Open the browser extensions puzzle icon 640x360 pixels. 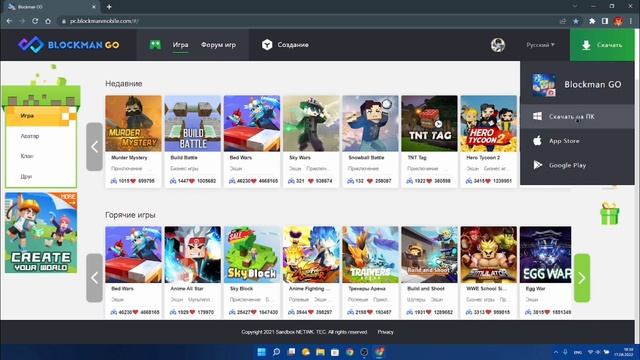(x=592, y=21)
